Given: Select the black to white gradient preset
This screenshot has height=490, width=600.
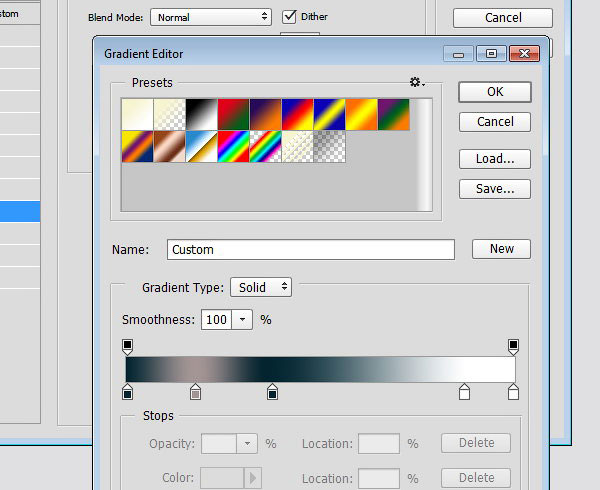Looking at the screenshot, I should coord(202,114).
